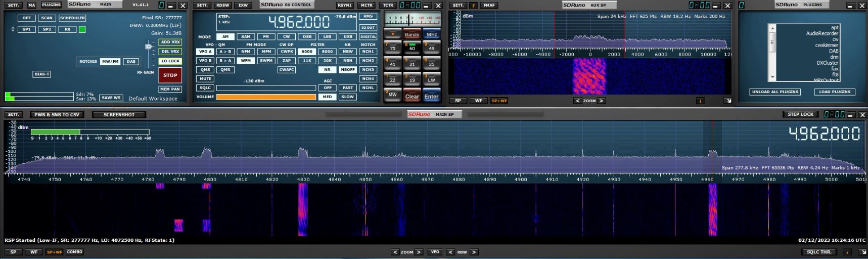This screenshot has height=259, width=868.
Task: Click the plugin list scroll-down arrow
Action: coord(772,77)
